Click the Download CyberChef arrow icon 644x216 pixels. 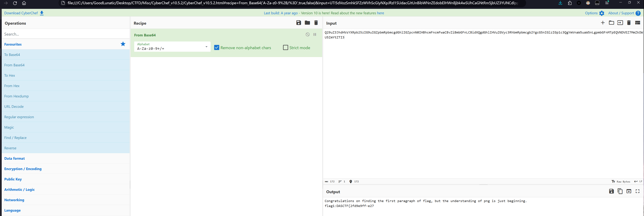point(42,13)
